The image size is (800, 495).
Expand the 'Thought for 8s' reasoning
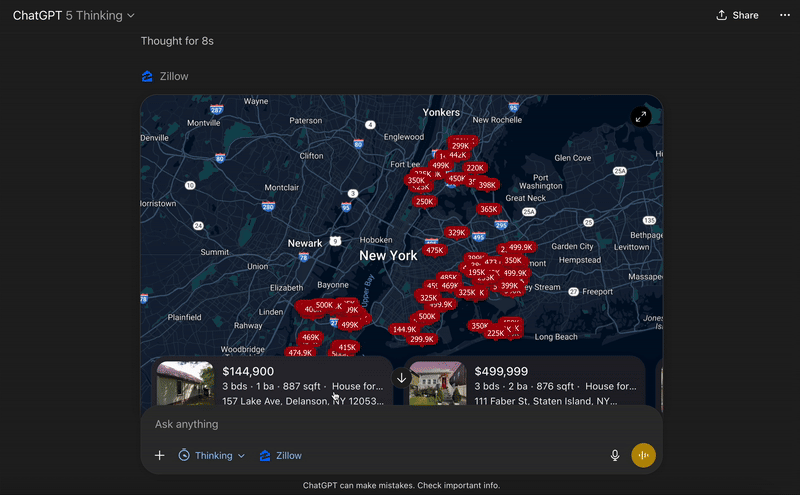[x=177, y=41]
